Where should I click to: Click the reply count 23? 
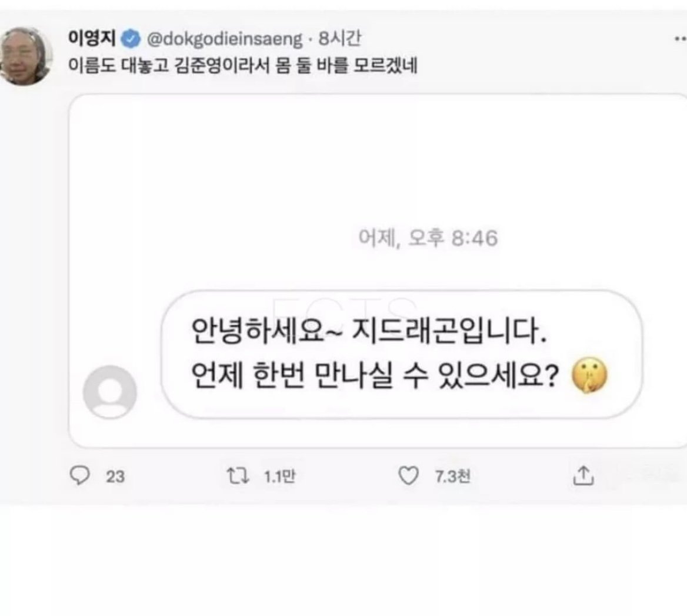coord(115,476)
